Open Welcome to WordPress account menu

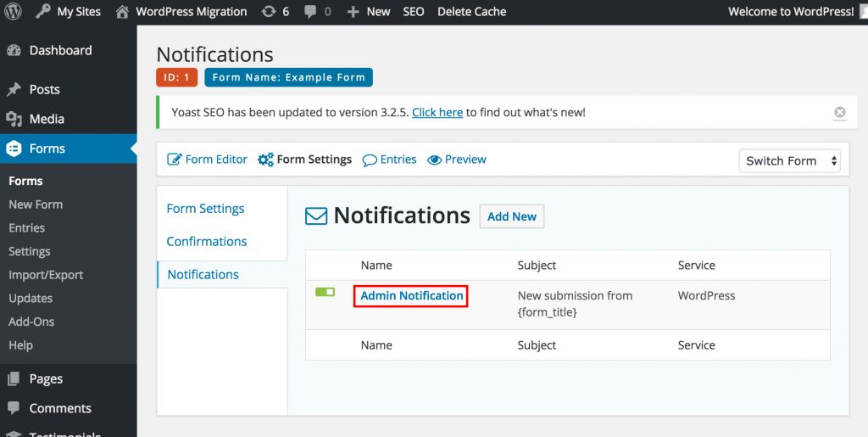coord(791,12)
